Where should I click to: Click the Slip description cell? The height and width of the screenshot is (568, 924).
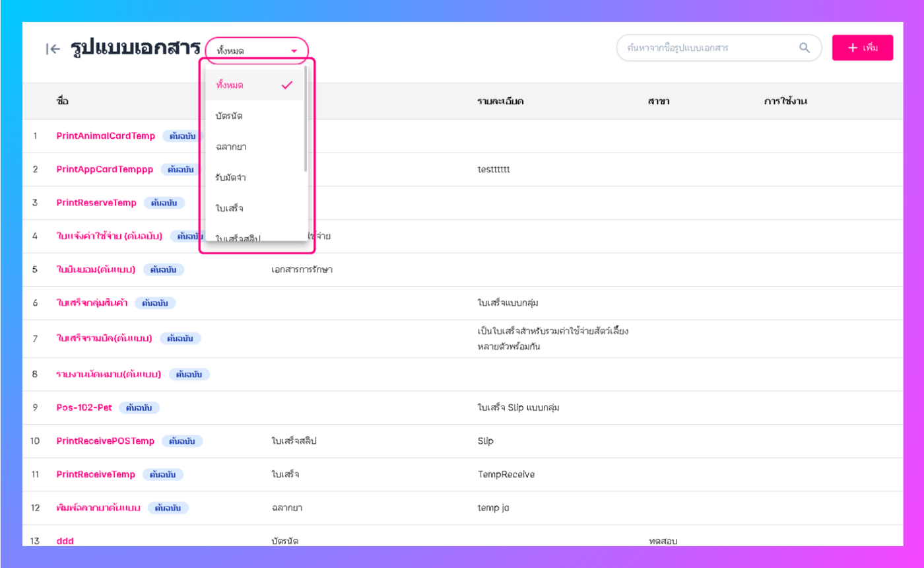[x=485, y=441]
